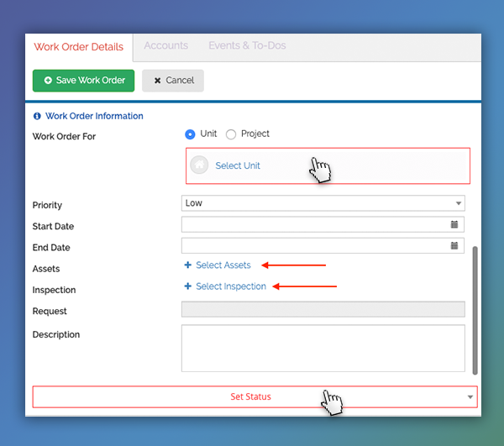Click into the End Date field
This screenshot has width=504, height=446.
tap(323, 245)
